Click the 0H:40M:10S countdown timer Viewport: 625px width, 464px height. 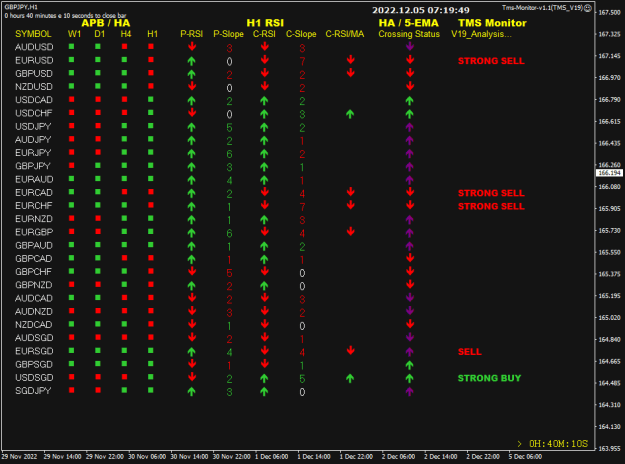click(558, 444)
